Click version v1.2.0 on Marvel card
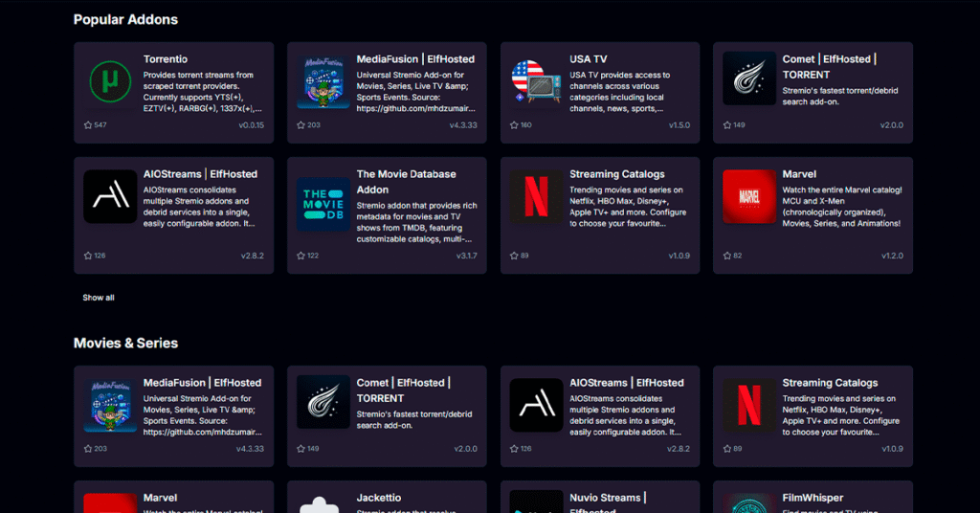Image resolution: width=980 pixels, height=513 pixels. (x=893, y=256)
